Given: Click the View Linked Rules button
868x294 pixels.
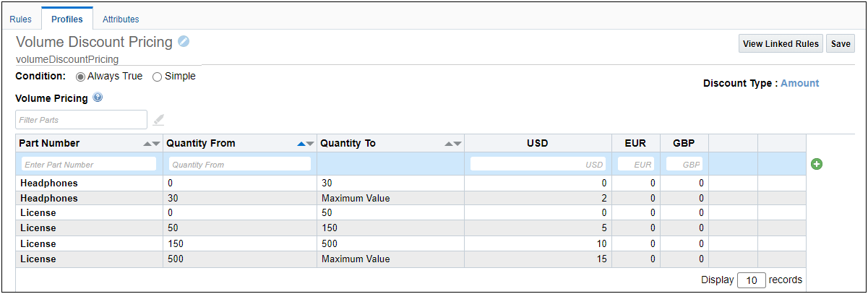Looking at the screenshot, I should tap(781, 44).
